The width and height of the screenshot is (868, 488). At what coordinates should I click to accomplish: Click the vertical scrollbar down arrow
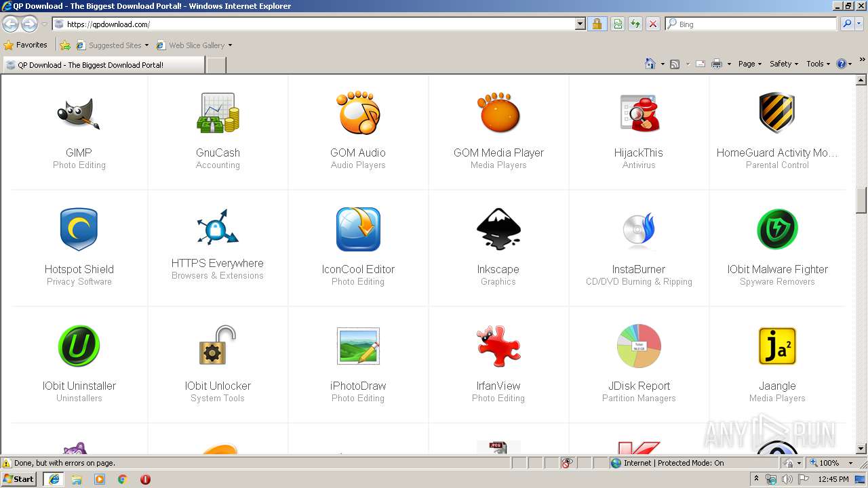(x=861, y=448)
